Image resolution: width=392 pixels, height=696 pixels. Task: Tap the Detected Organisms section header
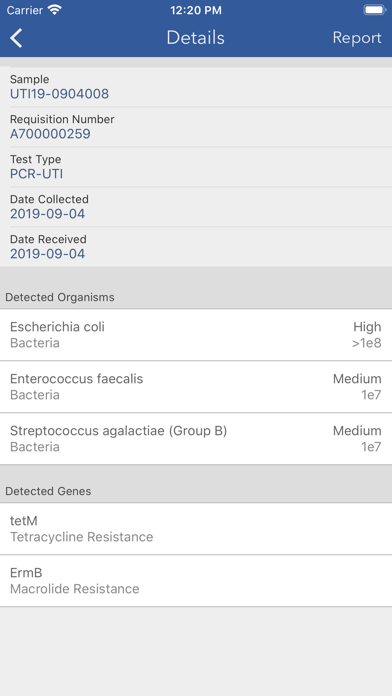point(60,297)
